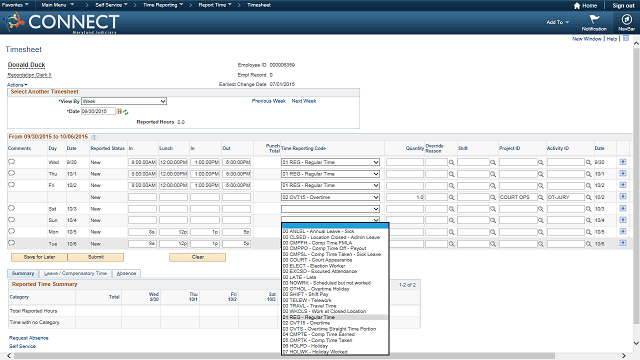Viewport: 640px width, 360px height.
Task: Expand the Actions menu under employee name
Action: point(17,85)
